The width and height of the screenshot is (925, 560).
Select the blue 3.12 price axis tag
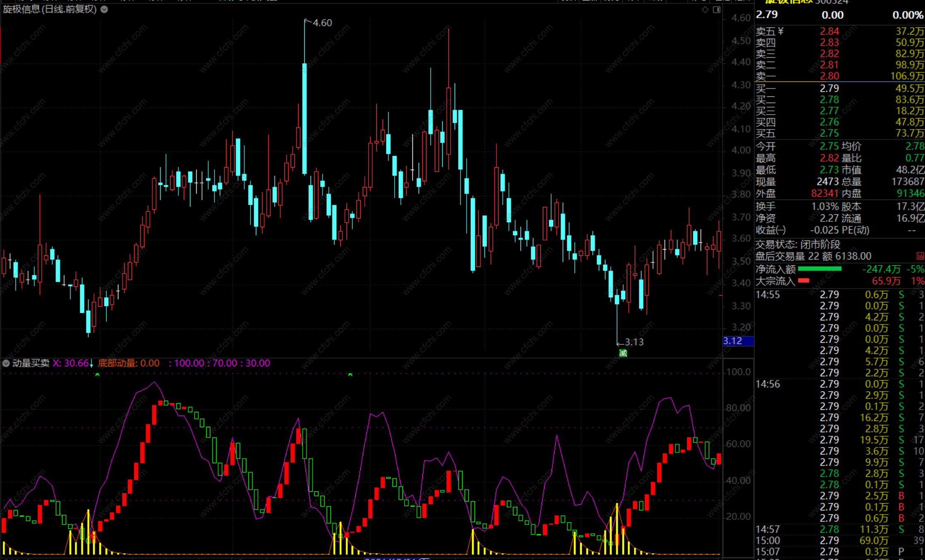pyautogui.click(x=737, y=341)
